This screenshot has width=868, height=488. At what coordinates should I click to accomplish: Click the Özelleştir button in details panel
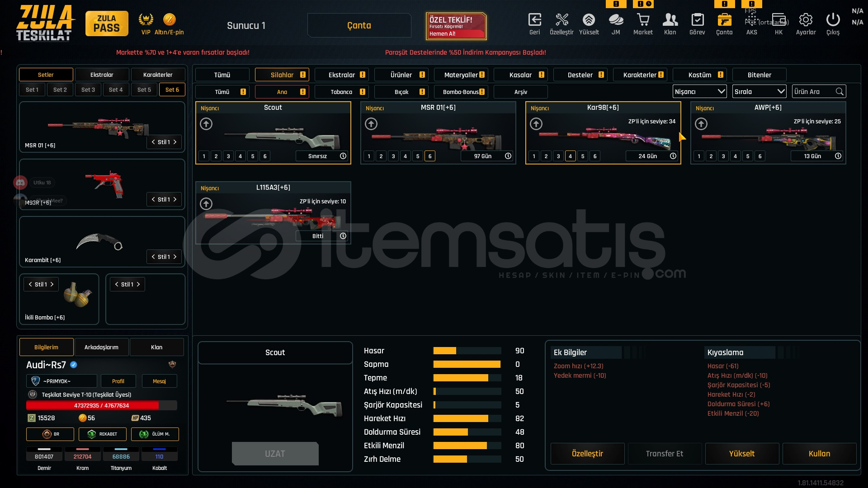point(587,454)
